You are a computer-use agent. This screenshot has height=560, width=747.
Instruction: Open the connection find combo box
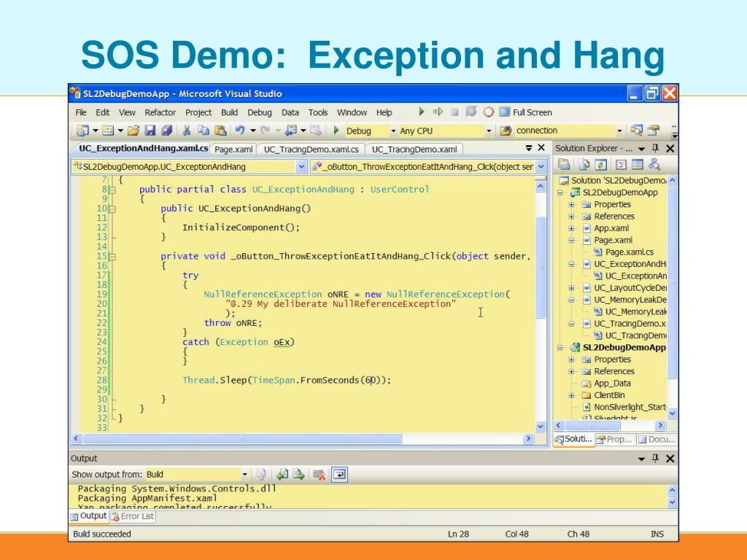[x=619, y=131]
